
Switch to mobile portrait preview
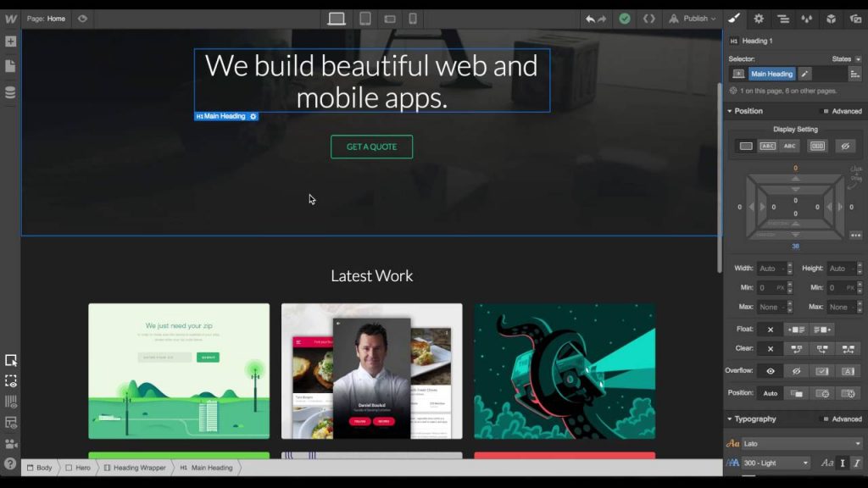pyautogui.click(x=412, y=17)
